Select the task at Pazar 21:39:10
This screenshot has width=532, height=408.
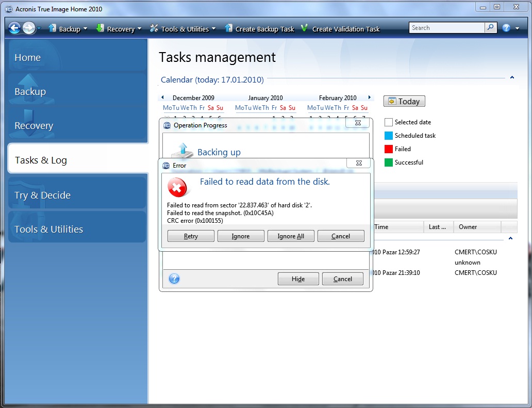(x=396, y=272)
